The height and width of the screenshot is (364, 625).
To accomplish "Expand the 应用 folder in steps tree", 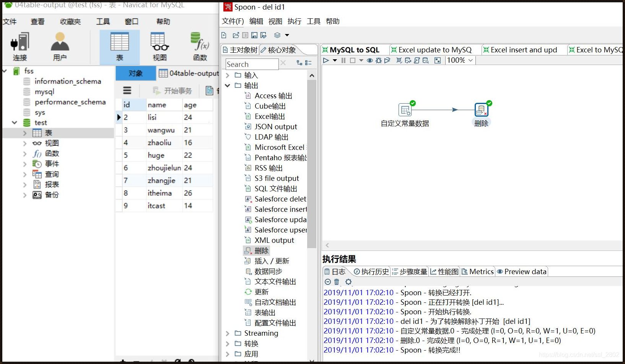I will pyautogui.click(x=228, y=354).
